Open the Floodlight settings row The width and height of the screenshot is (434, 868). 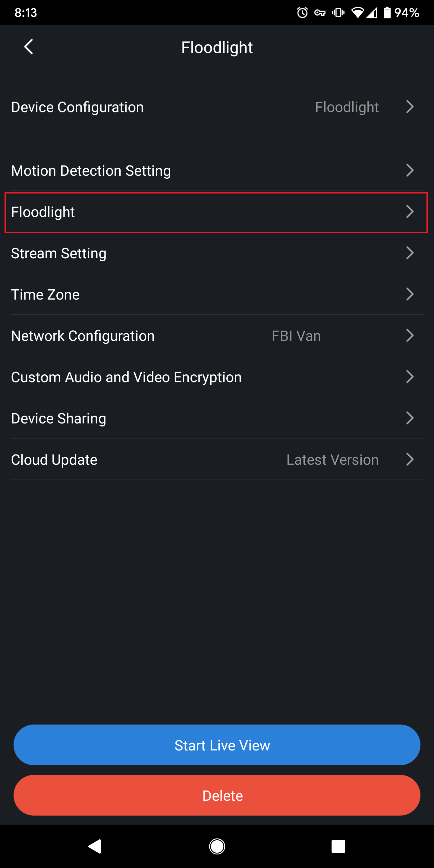(x=216, y=212)
